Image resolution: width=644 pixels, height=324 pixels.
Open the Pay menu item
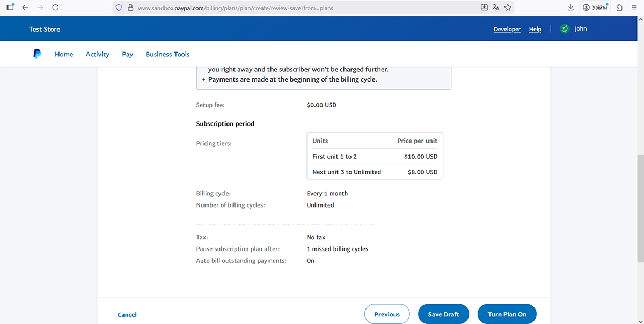(127, 54)
